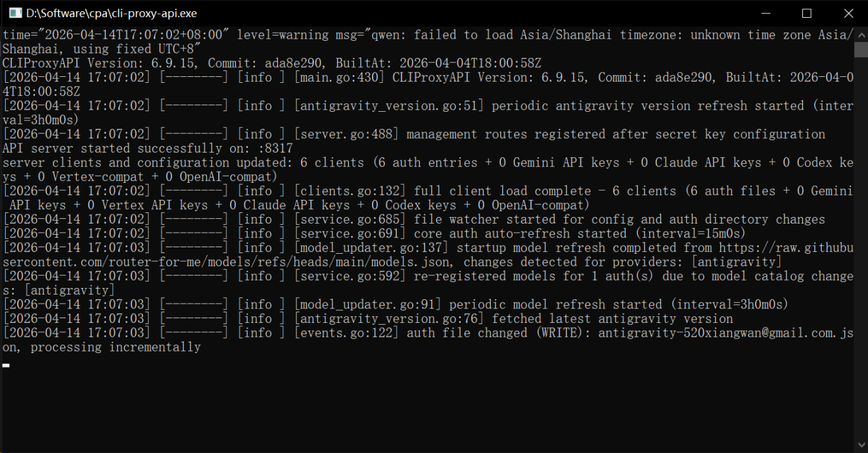The width and height of the screenshot is (868, 453).
Task: Click the vertical scrollbar thumb
Action: [861, 50]
